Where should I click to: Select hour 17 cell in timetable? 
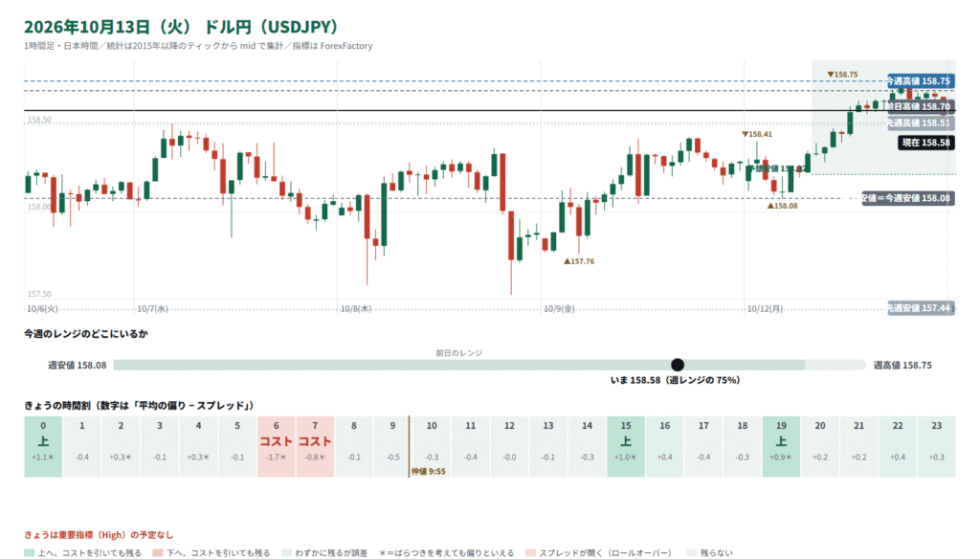pos(703,446)
